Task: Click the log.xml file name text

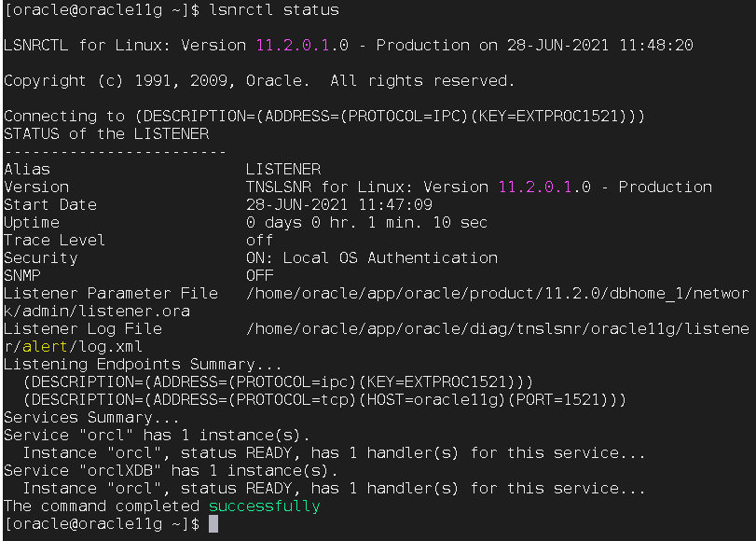Action: click(110, 346)
